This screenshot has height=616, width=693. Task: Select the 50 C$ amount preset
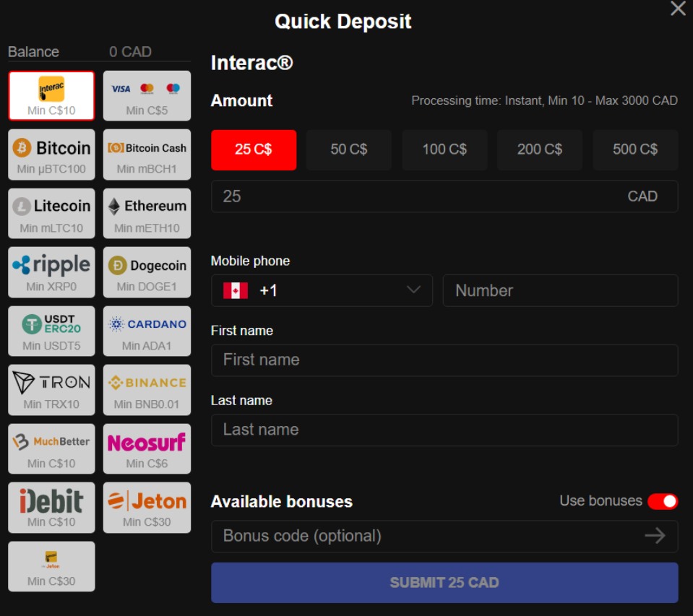pos(349,149)
